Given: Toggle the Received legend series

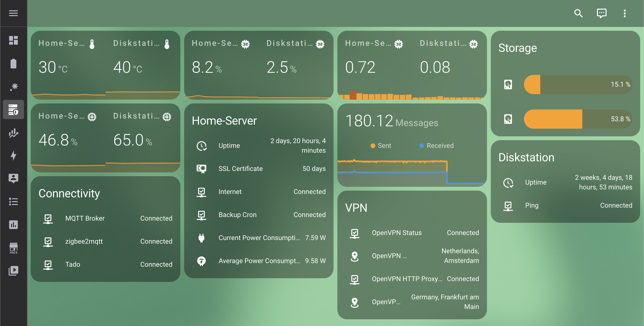Looking at the screenshot, I should [x=436, y=145].
